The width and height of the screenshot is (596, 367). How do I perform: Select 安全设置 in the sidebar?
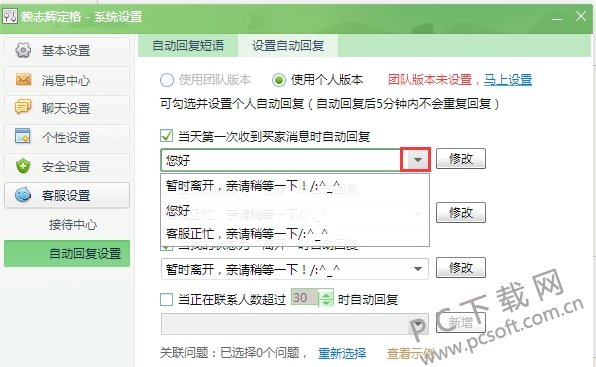point(67,166)
